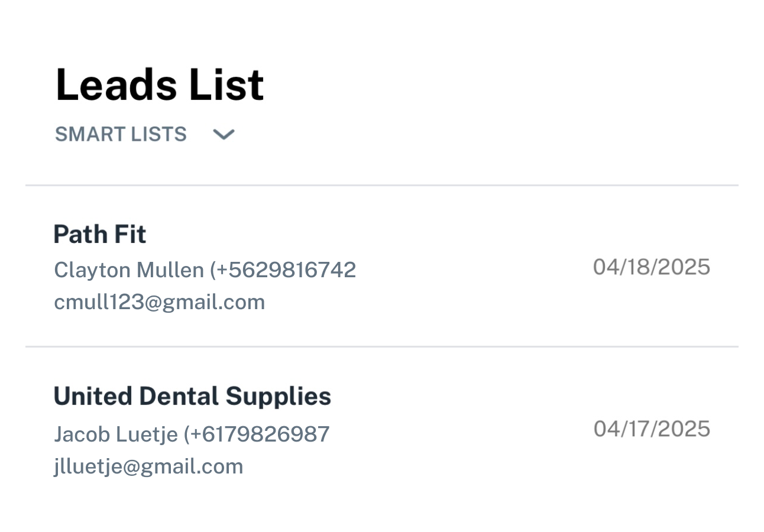Click the divider between the two leads
The height and width of the screenshot is (532, 764).
(x=381, y=346)
